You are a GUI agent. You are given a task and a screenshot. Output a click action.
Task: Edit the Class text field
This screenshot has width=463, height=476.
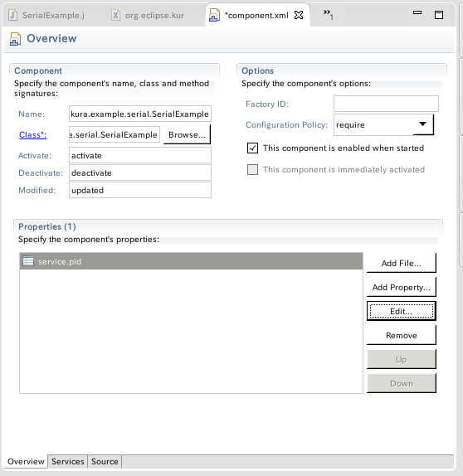tap(115, 134)
